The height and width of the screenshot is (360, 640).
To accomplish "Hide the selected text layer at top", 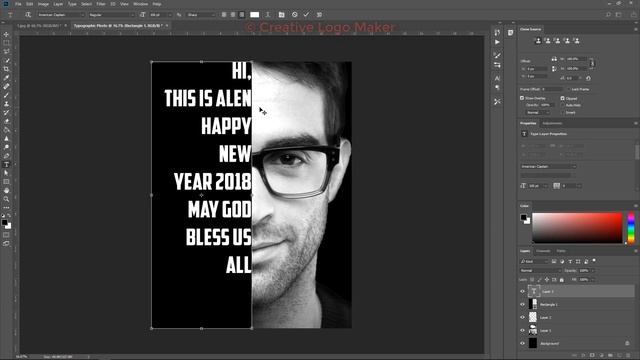I will click(x=522, y=291).
